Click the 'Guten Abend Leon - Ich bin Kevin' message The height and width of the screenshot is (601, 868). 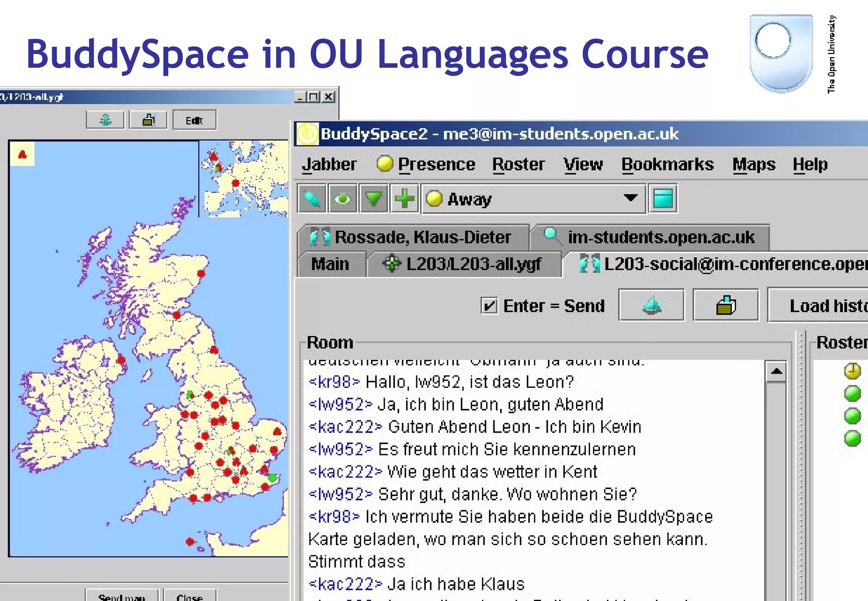click(515, 427)
